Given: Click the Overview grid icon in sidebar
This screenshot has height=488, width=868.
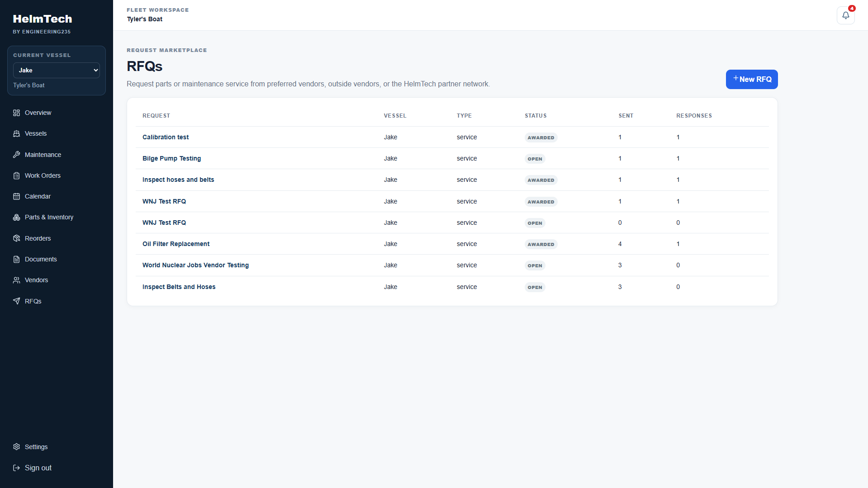Looking at the screenshot, I should click(17, 113).
